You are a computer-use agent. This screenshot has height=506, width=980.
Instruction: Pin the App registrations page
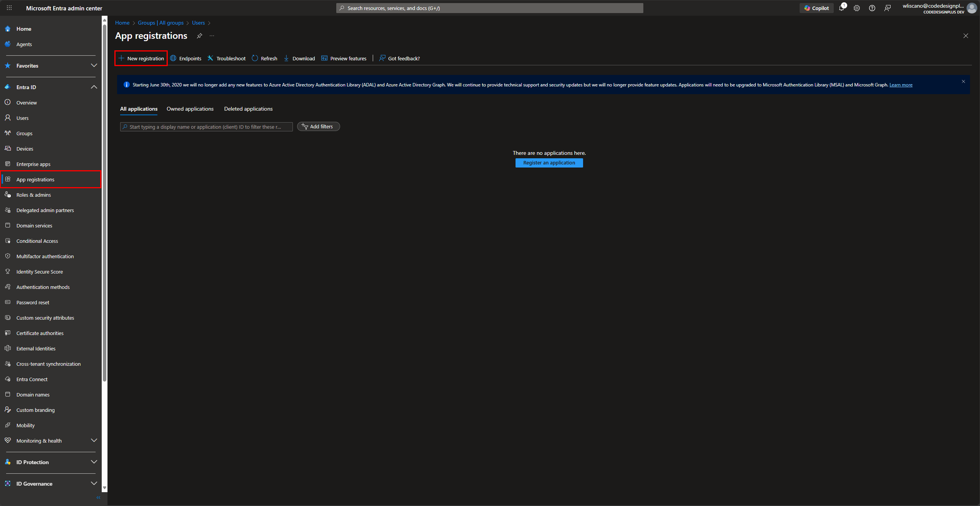(200, 36)
